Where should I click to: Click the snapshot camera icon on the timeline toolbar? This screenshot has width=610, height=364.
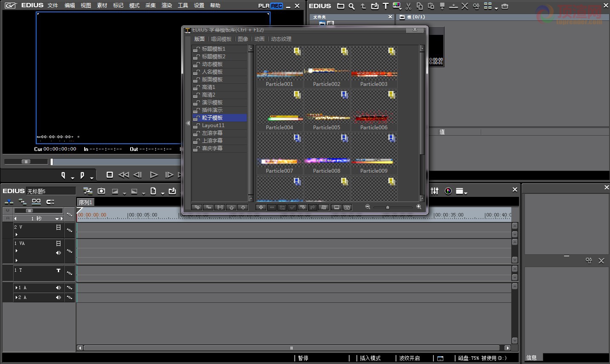click(x=101, y=191)
